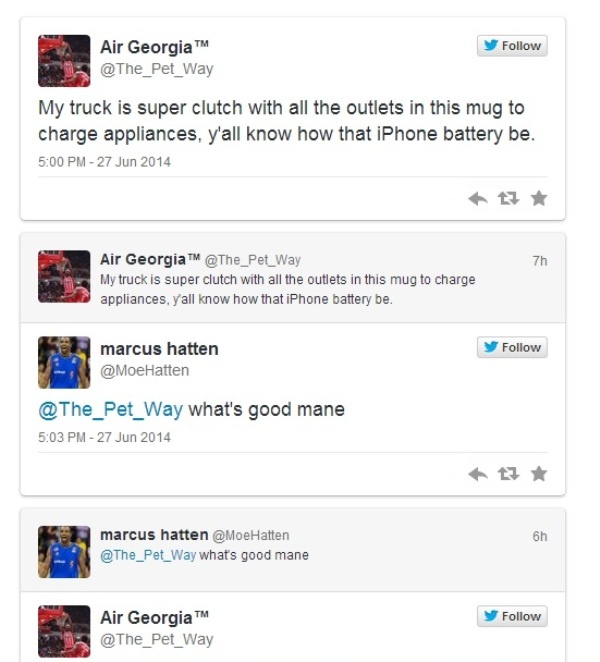600x662 pixels.
Task: Click @The_Pet_Way mention in large tweet
Action: 111,410
